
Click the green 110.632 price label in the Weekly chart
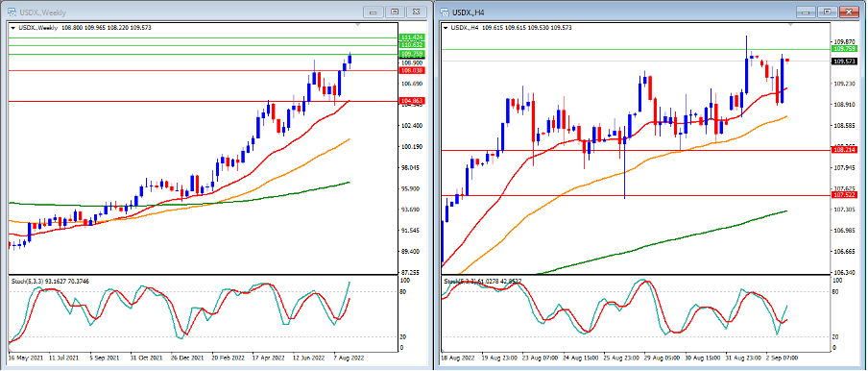(x=411, y=45)
